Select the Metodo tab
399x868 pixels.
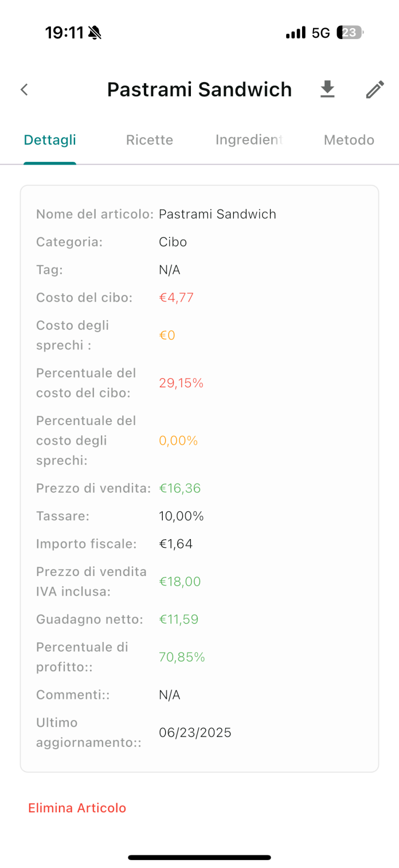coord(349,140)
